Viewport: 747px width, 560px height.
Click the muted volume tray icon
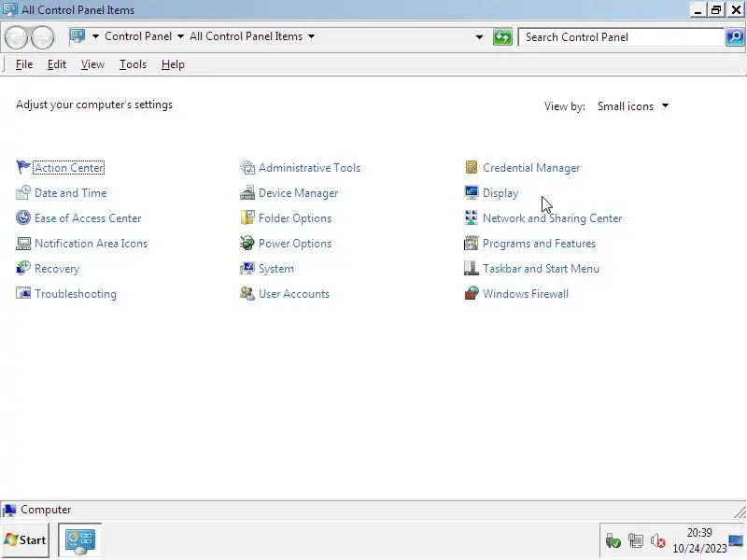658,541
